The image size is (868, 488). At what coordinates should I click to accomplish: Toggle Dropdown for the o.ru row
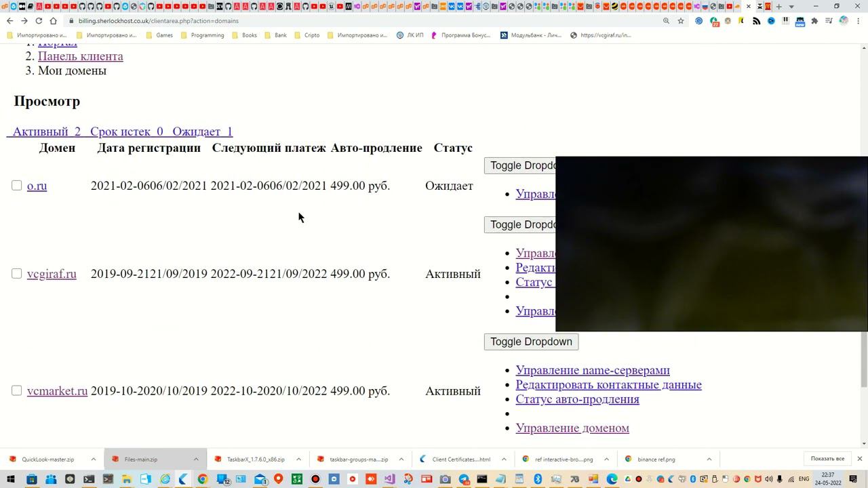[520, 165]
